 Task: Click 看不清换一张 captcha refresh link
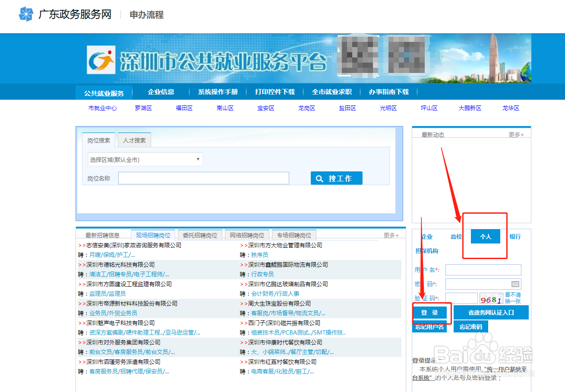[513, 298]
